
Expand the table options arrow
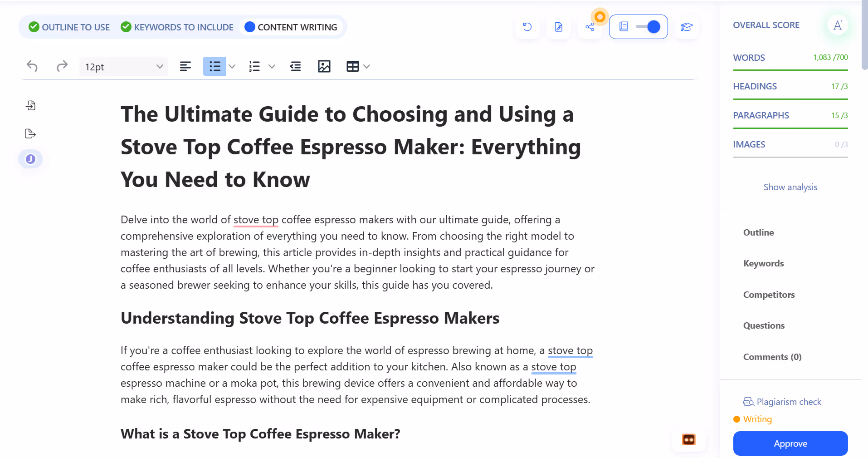click(x=367, y=67)
